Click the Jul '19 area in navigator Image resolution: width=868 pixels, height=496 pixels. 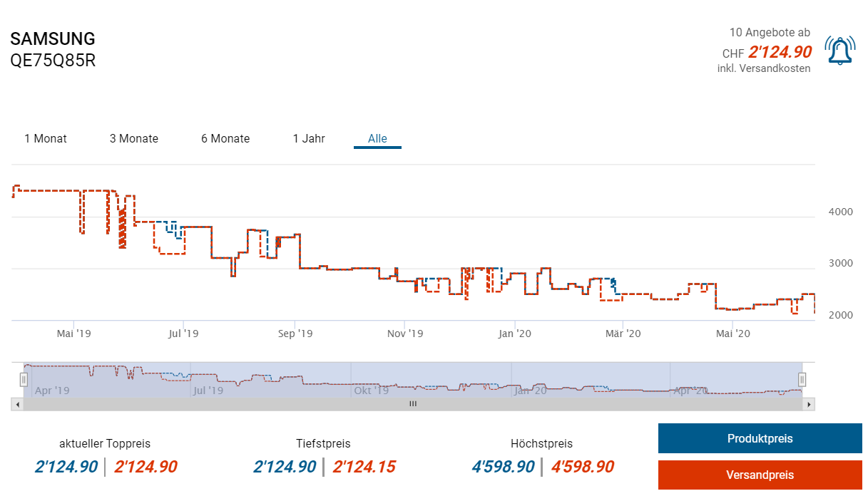[x=208, y=390]
